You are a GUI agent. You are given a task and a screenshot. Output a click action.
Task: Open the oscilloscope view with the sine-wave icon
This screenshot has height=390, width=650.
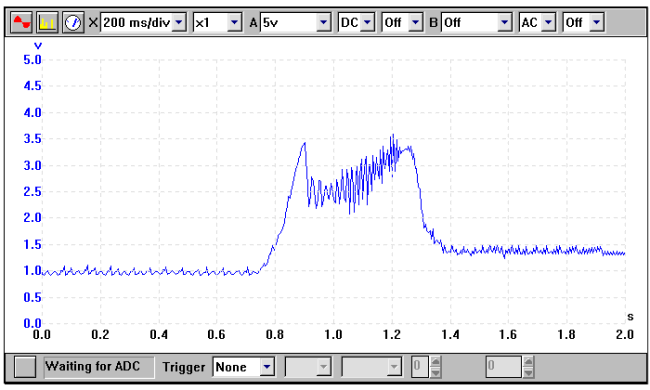point(21,22)
